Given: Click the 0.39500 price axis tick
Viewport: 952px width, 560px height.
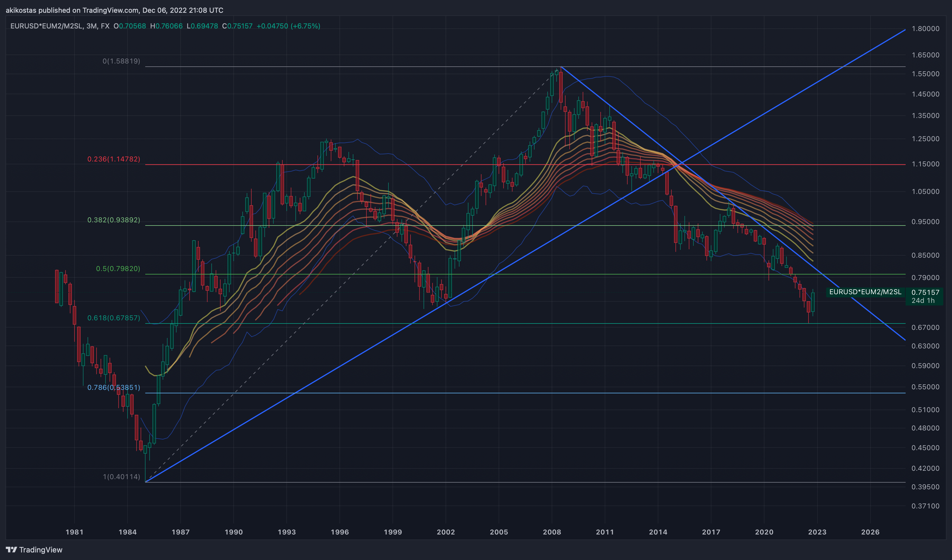Looking at the screenshot, I should (x=925, y=487).
